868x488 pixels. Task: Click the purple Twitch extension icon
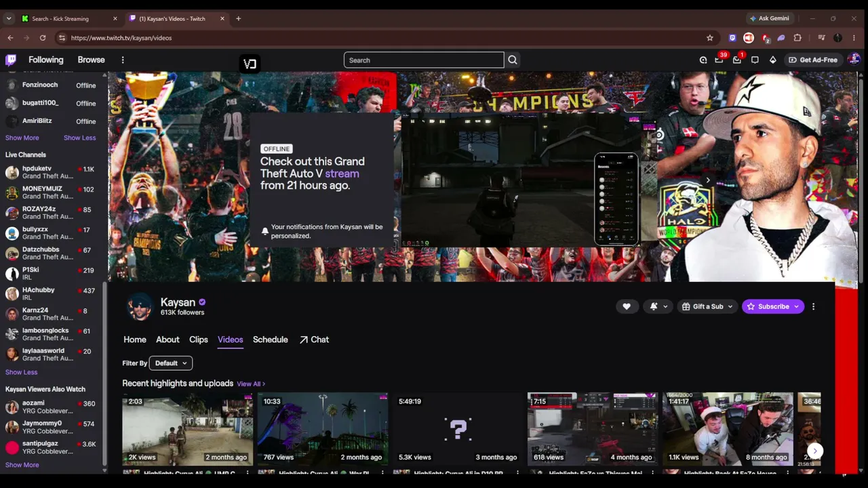732,38
